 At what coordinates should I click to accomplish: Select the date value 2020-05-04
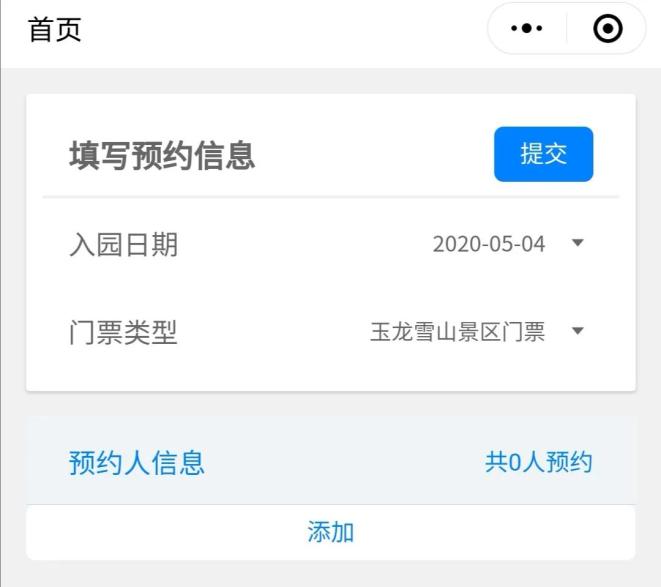click(x=489, y=244)
